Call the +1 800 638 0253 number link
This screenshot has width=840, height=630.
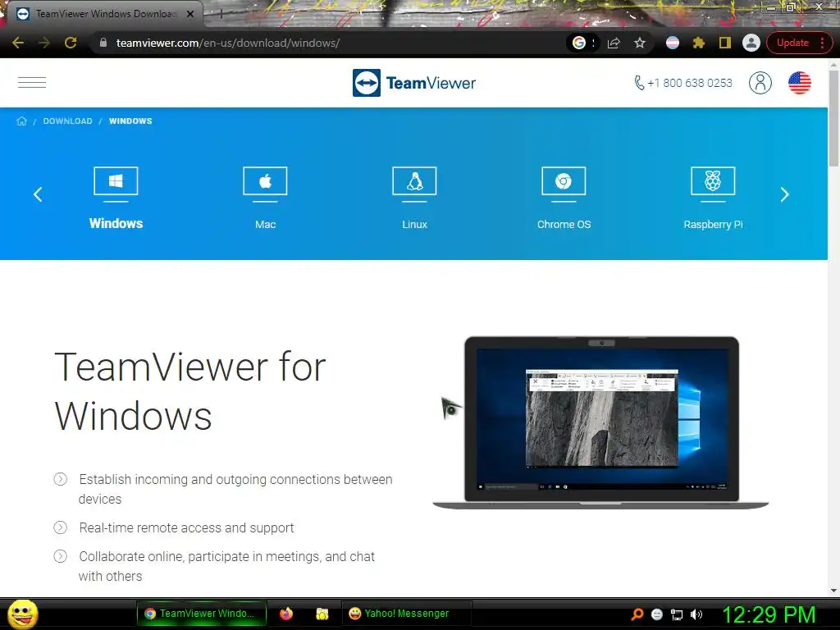(683, 83)
